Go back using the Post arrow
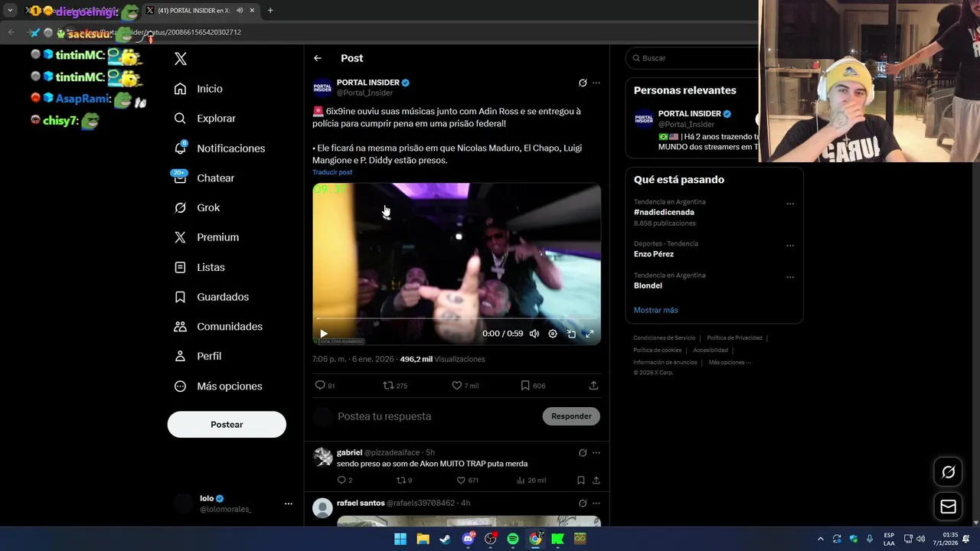Viewport: 980px width, 551px height. point(318,58)
